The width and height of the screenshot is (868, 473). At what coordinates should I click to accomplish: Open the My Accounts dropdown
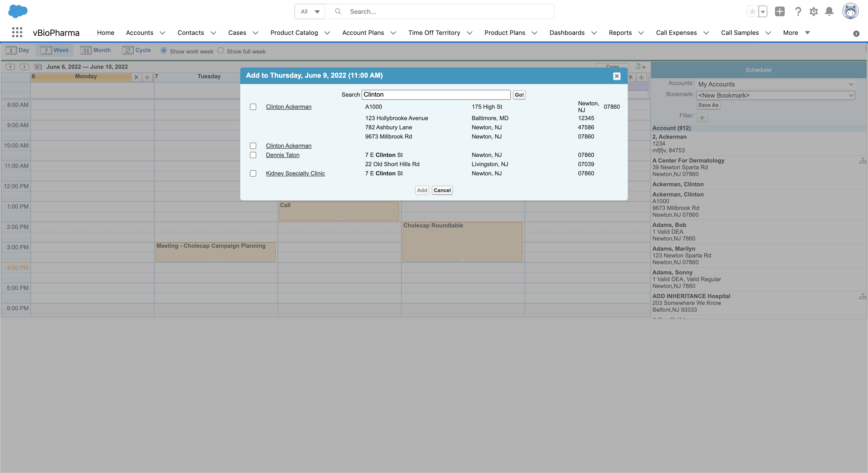(x=775, y=84)
